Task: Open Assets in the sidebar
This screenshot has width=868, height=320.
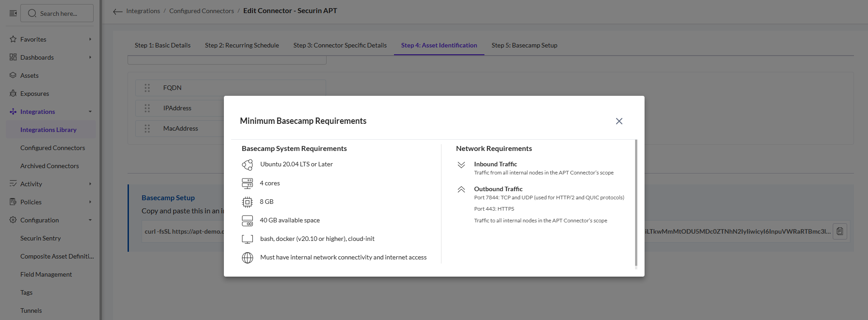Action: 29,75
